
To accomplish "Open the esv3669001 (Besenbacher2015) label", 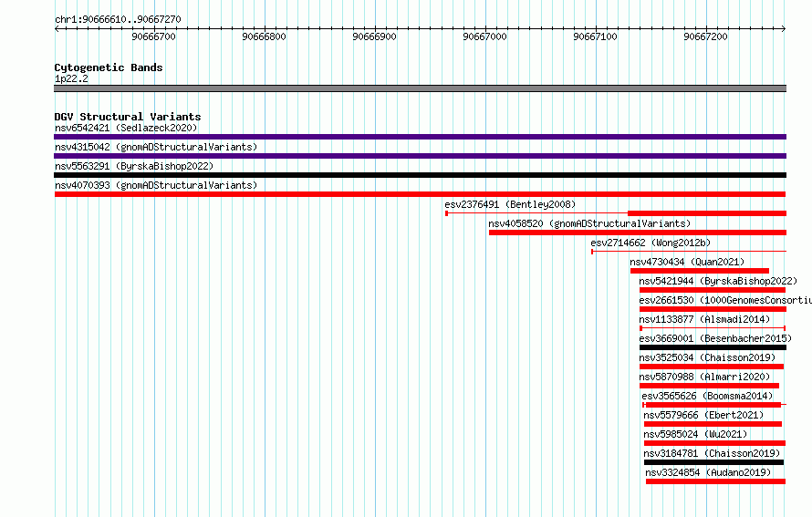I will [715, 338].
